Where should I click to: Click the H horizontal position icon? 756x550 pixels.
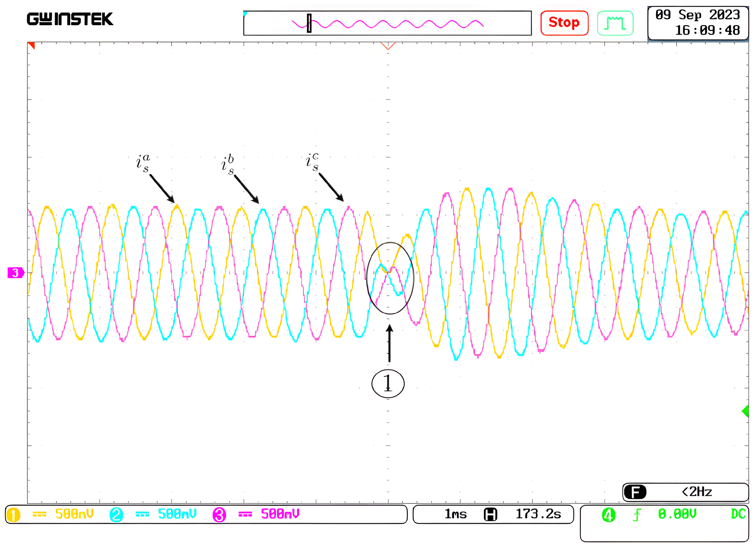(x=490, y=514)
